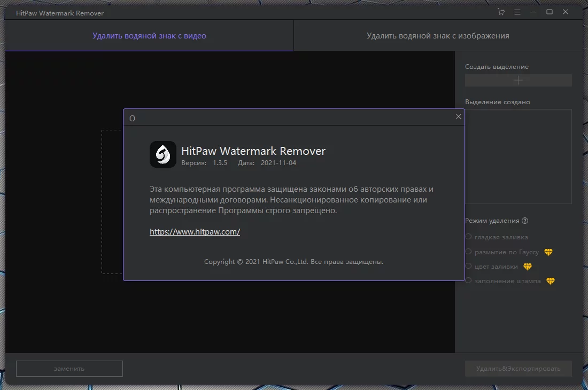The image size is (588, 390).
Task: Click the dashed video drop area
Action: (x=112, y=202)
